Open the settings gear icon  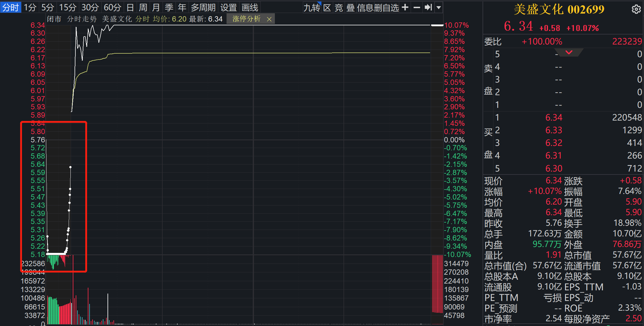coord(636,9)
